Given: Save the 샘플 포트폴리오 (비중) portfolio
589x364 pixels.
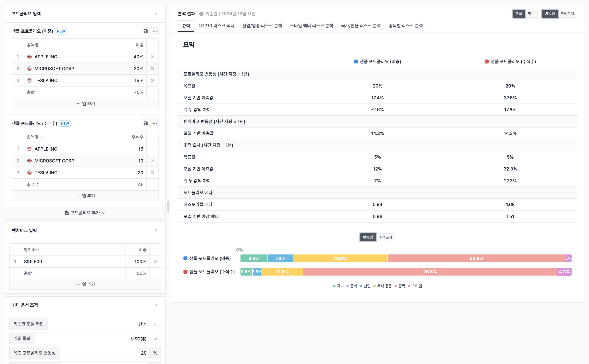Looking at the screenshot, I should (x=145, y=31).
